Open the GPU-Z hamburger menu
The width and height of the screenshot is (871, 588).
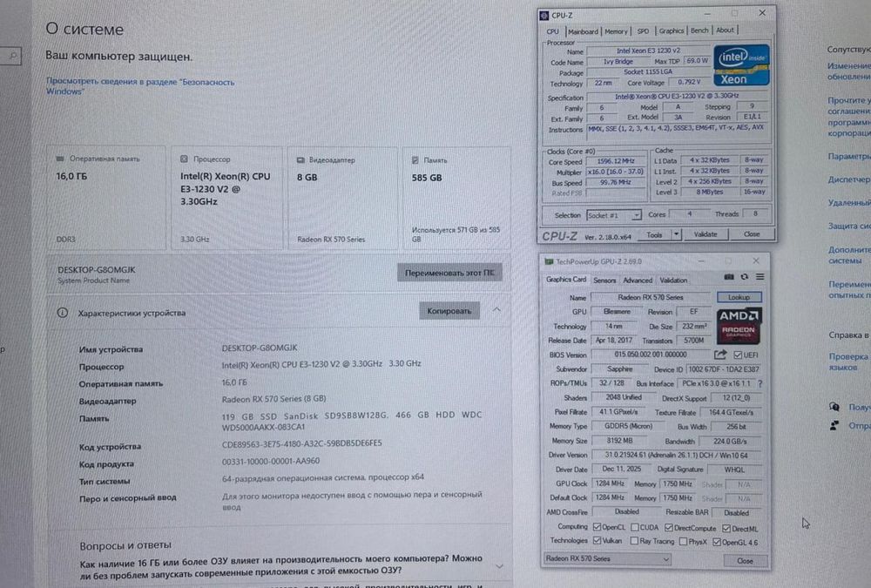760,277
